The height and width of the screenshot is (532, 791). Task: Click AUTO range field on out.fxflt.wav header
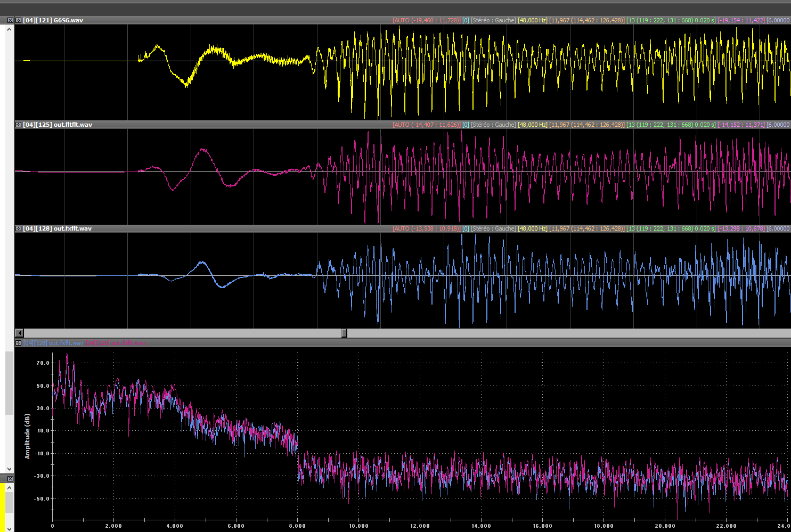click(426, 228)
